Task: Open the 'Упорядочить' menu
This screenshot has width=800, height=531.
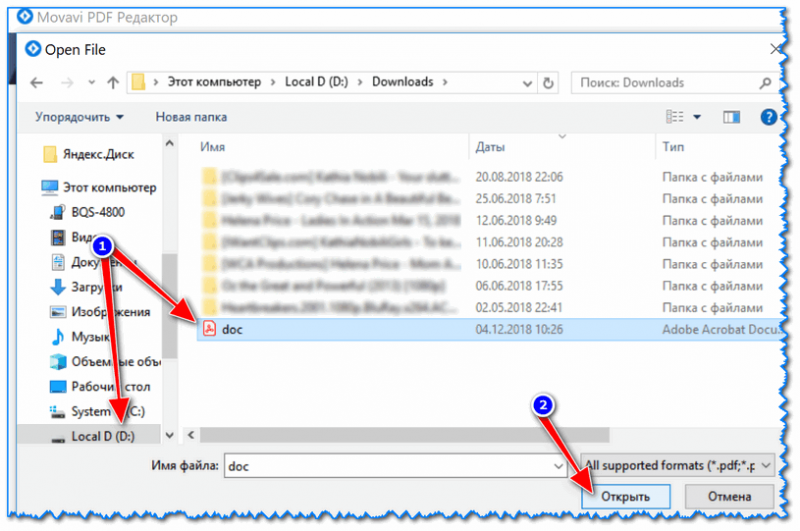Action: pos(79,117)
